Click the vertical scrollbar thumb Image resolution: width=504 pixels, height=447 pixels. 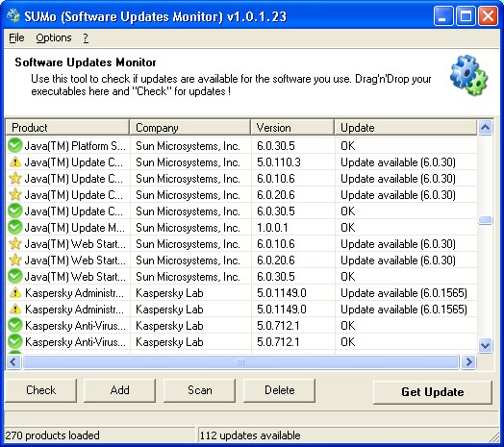click(x=485, y=220)
